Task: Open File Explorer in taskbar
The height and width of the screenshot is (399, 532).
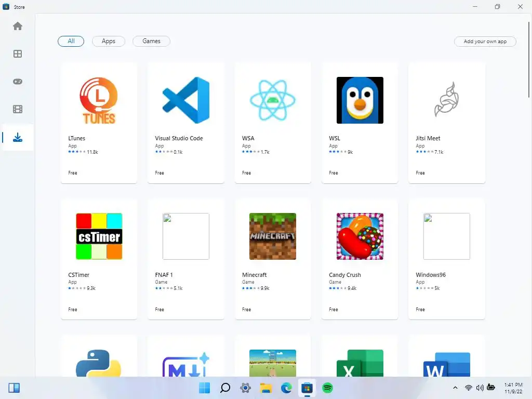Action: pyautogui.click(x=266, y=388)
